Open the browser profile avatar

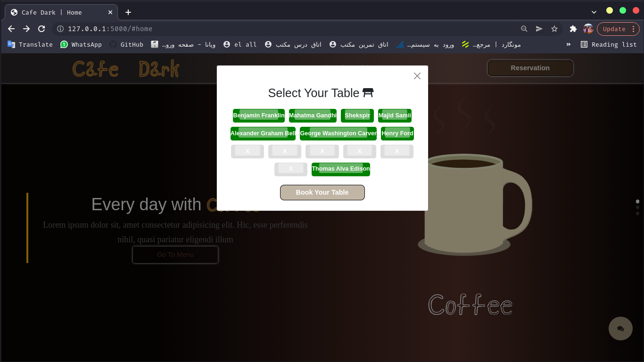tap(588, 29)
